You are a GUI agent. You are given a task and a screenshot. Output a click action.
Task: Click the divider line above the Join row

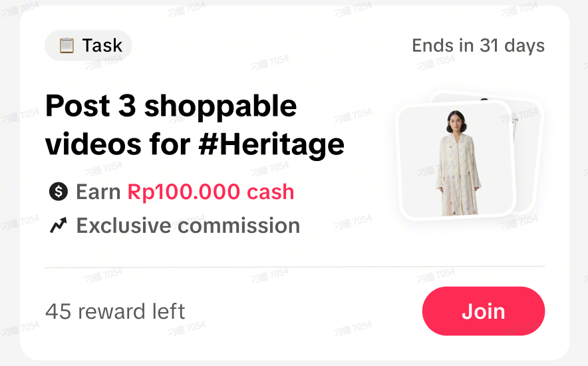click(294, 267)
